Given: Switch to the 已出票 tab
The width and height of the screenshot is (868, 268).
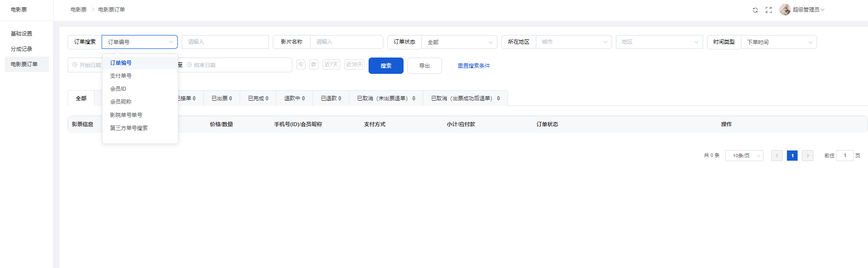Looking at the screenshot, I should (221, 98).
